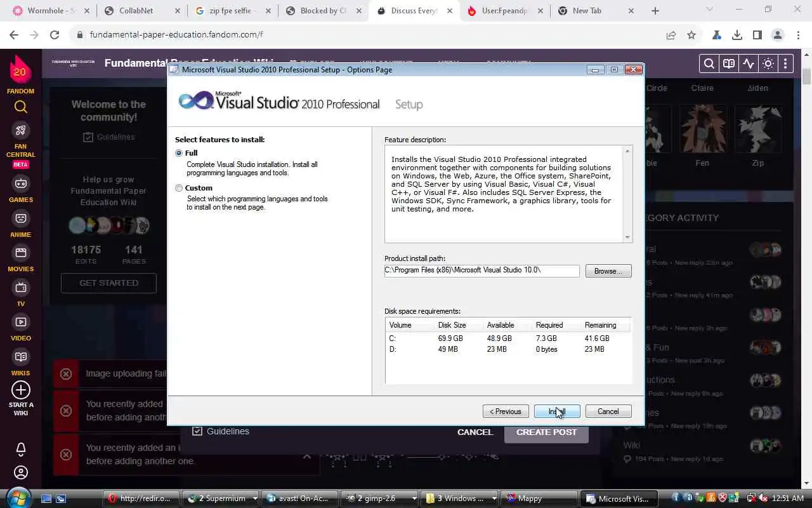
Task: Expand the 2 Supermium taskbar group arrow
Action: 255,498
